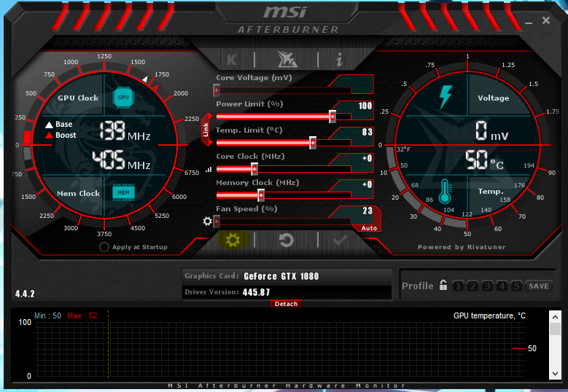Select profile slot 5
The width and height of the screenshot is (568, 392).
coord(516,286)
